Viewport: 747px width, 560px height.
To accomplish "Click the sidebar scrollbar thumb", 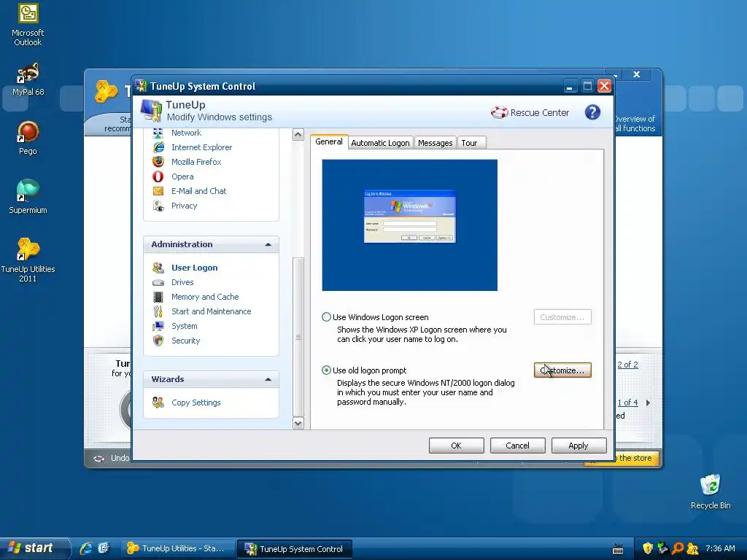I will (x=298, y=337).
